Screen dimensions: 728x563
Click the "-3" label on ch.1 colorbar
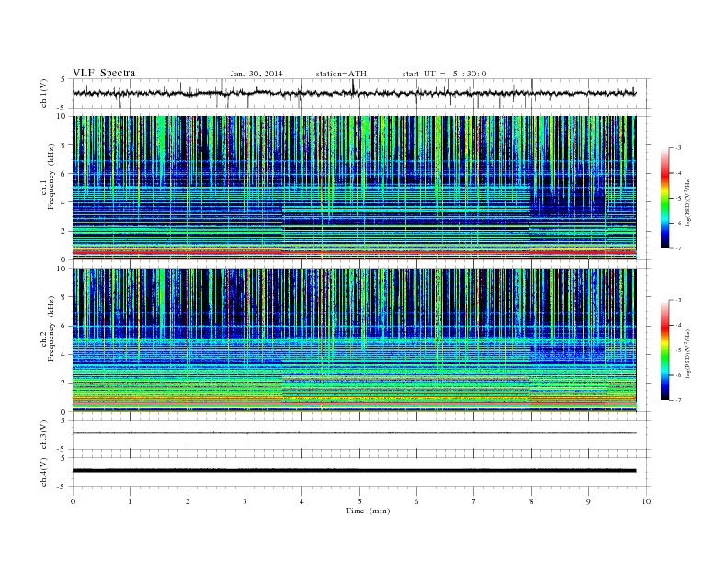pos(677,148)
